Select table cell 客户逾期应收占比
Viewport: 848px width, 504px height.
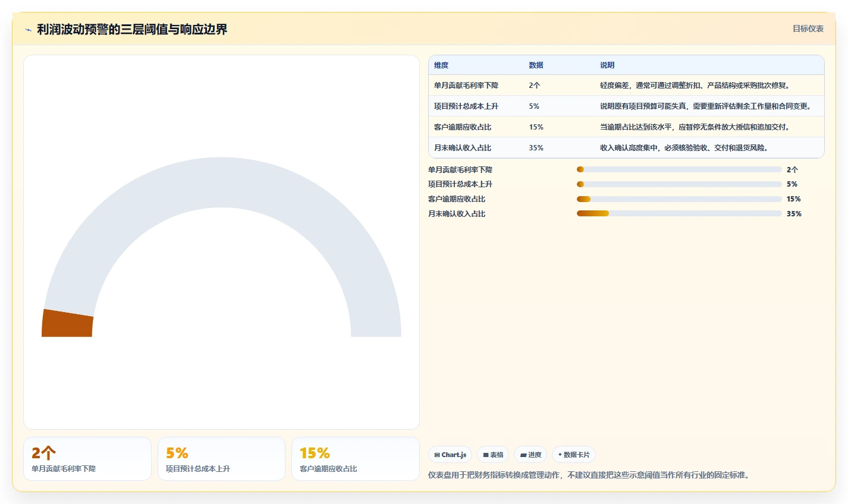pos(463,127)
